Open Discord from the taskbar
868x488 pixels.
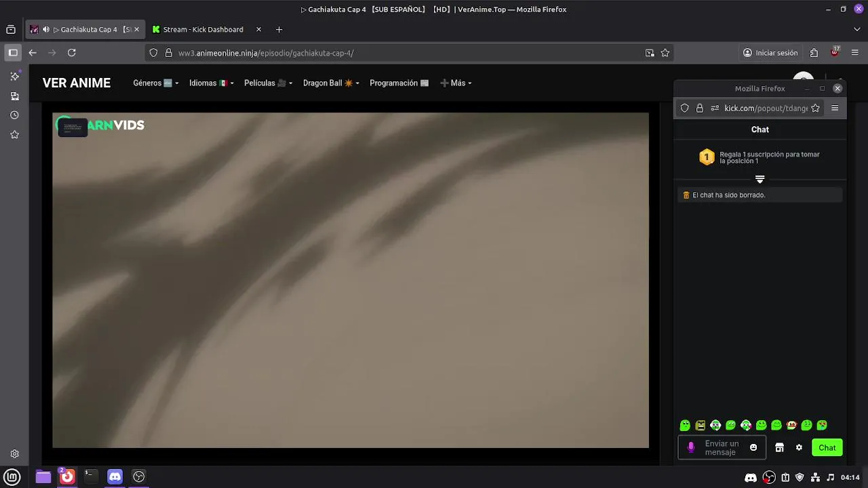[x=115, y=476]
